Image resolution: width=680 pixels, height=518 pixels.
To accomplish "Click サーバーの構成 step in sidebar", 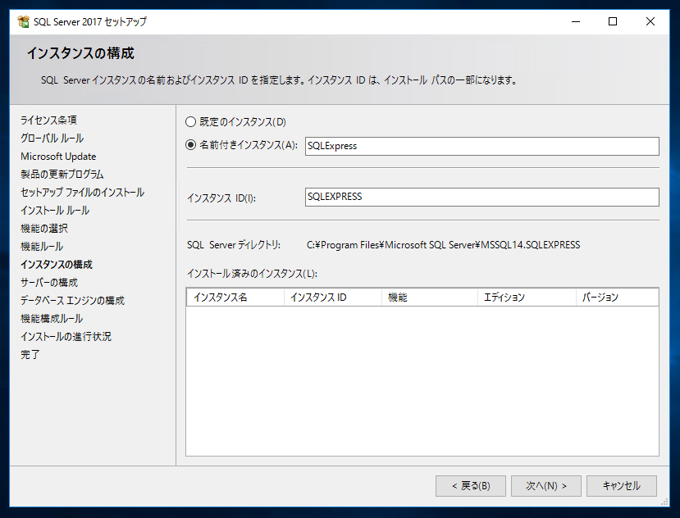I will (x=49, y=283).
